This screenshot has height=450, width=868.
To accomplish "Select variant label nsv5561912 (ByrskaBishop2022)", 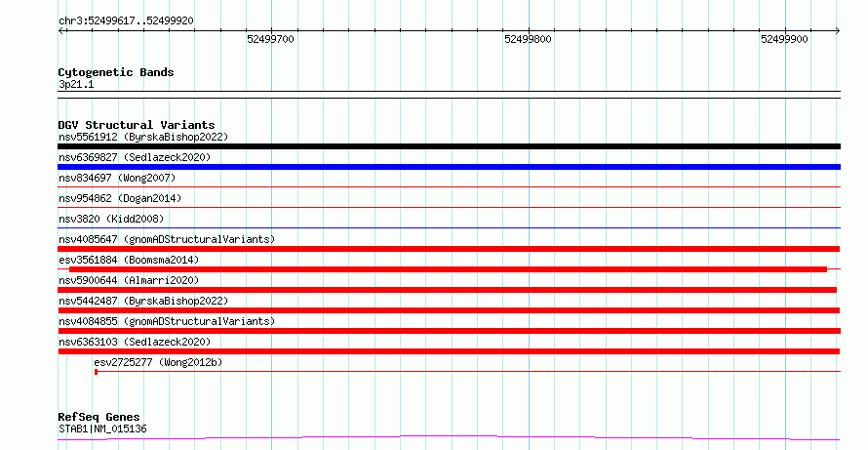I will [x=143, y=137].
